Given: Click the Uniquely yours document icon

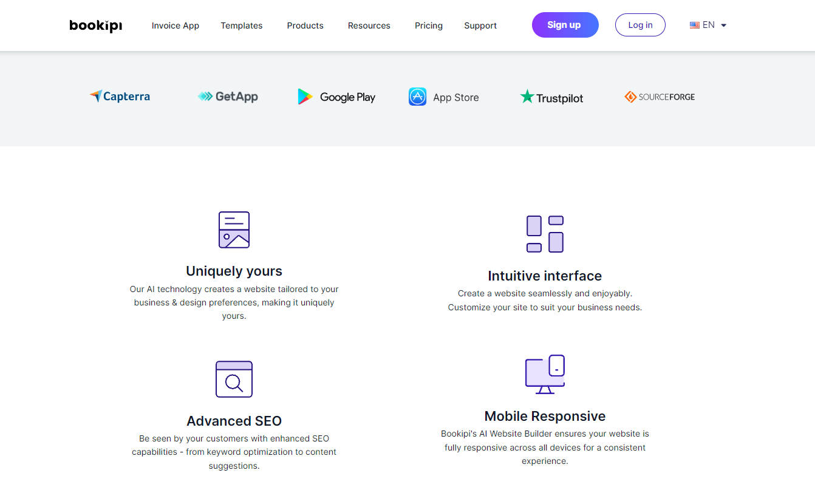Looking at the screenshot, I should click(234, 230).
